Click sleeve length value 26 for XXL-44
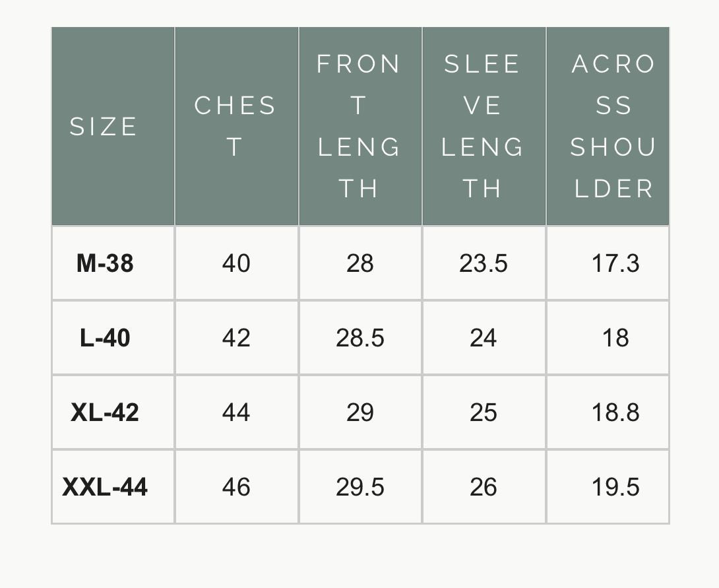The image size is (719, 588). 484,487
